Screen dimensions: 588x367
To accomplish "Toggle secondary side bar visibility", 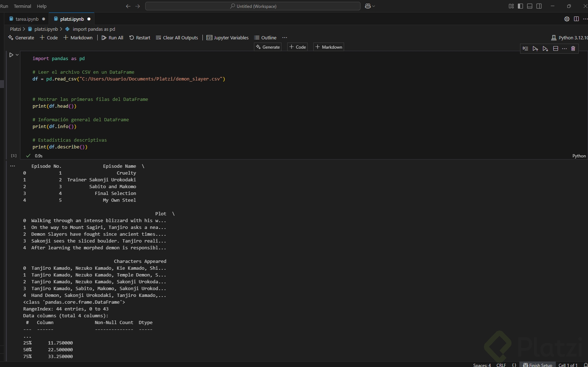I will click(x=539, y=6).
